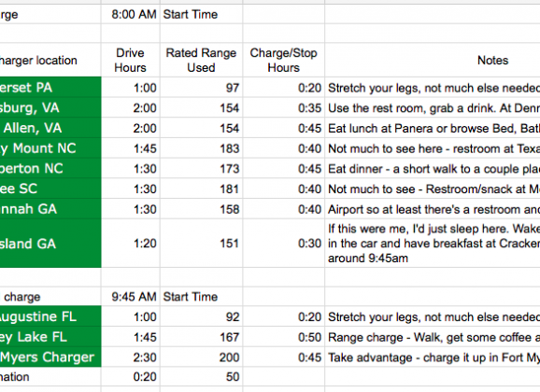Click the 0:45 charge time for Glen Allen
The image size is (540, 392).
pos(283,129)
